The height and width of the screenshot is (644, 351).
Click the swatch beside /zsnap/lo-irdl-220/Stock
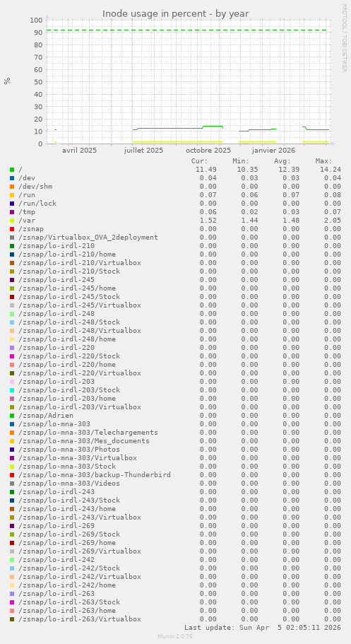coord(12,356)
